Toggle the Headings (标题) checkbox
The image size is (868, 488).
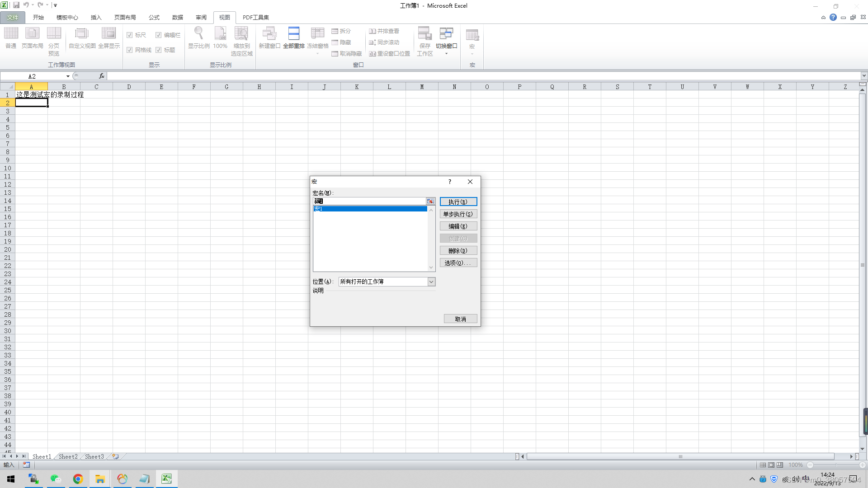point(159,50)
